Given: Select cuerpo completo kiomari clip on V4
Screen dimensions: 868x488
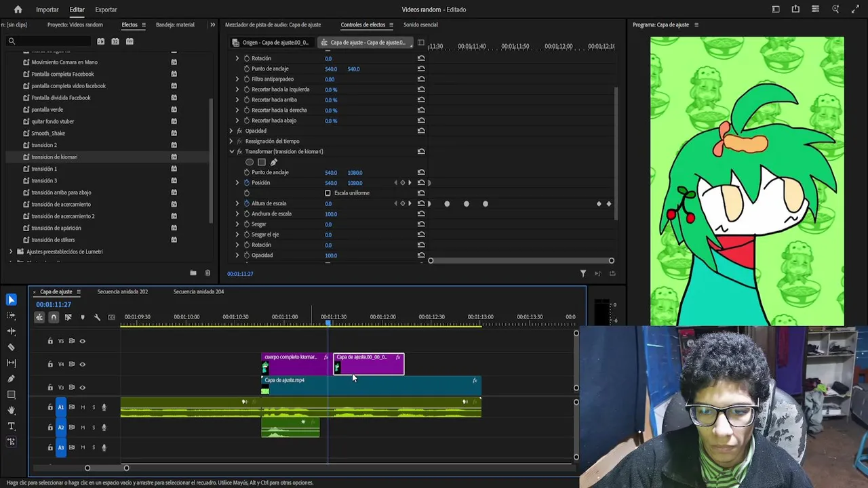Looking at the screenshot, I should (x=295, y=364).
